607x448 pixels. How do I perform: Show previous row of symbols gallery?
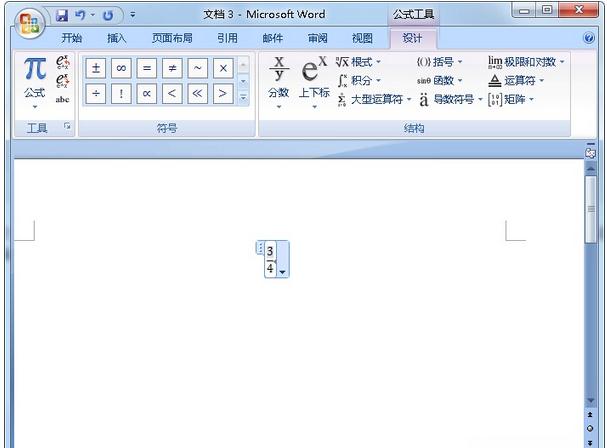[243, 65]
